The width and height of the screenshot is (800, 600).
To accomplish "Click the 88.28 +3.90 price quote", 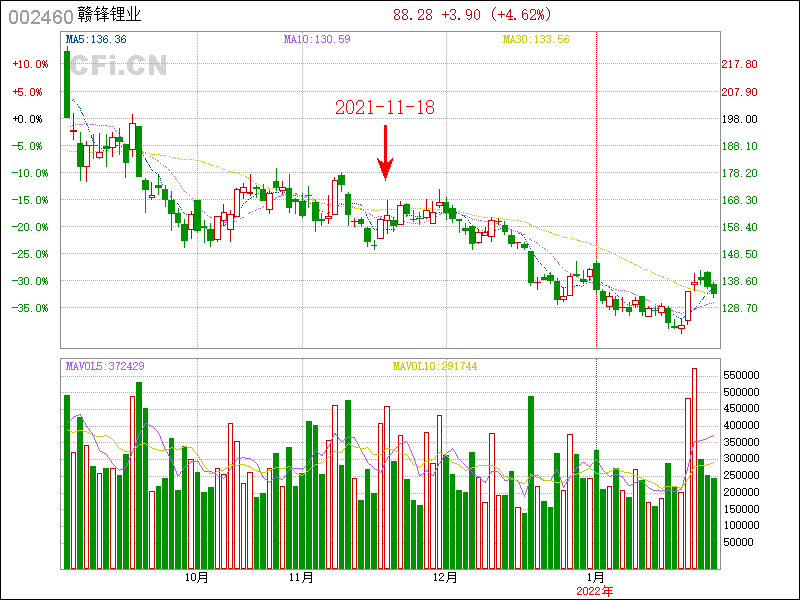I will [472, 15].
